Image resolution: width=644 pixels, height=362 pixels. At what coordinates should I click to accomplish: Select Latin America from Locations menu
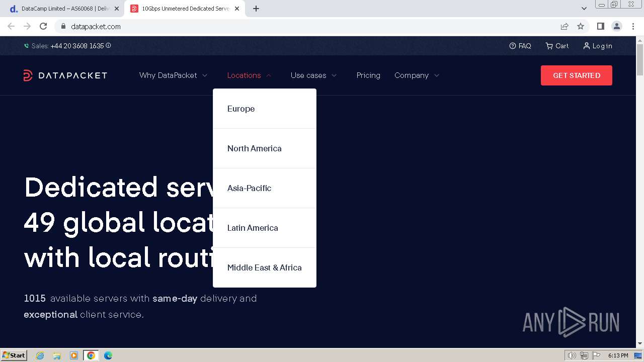tap(265, 228)
